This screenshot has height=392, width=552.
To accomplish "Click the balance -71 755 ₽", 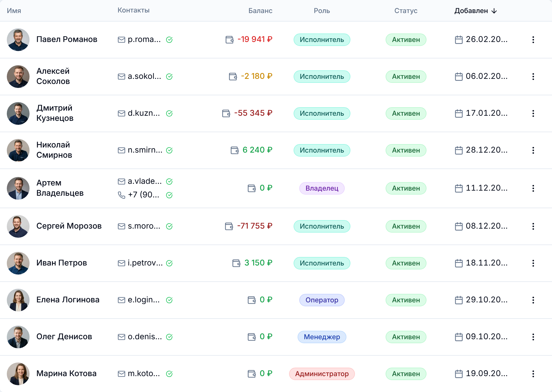I will (x=255, y=226).
